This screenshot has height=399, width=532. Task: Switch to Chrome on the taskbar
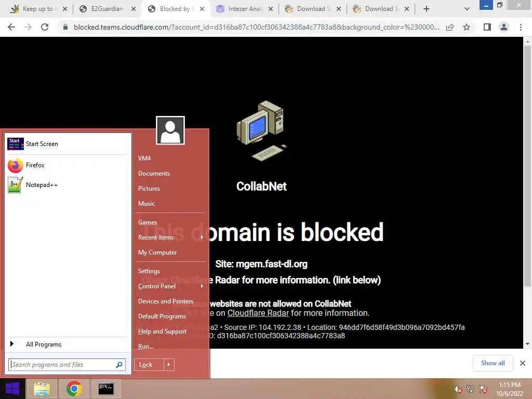74,389
